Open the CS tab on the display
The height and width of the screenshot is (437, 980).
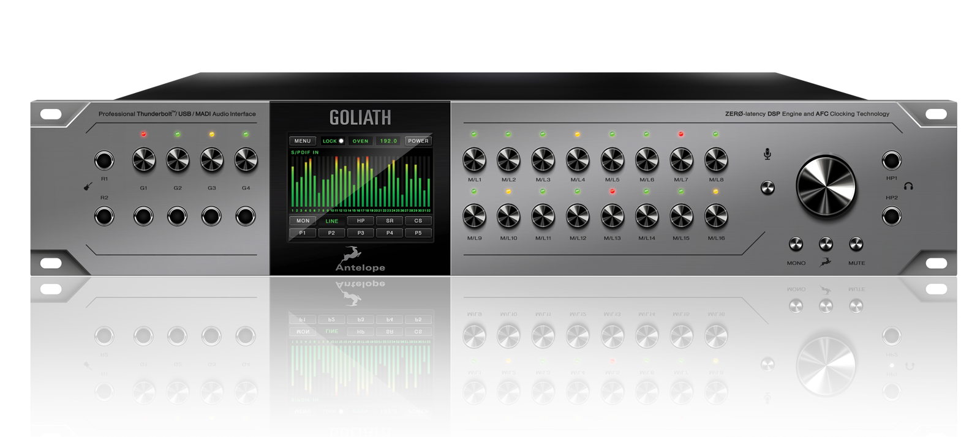click(418, 221)
